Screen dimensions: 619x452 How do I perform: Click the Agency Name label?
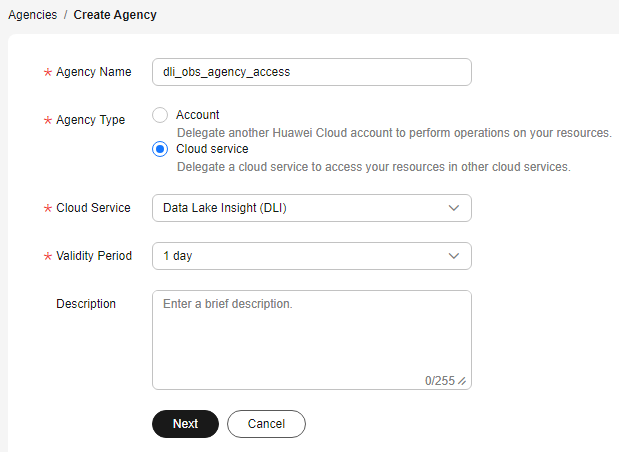pyautogui.click(x=94, y=72)
